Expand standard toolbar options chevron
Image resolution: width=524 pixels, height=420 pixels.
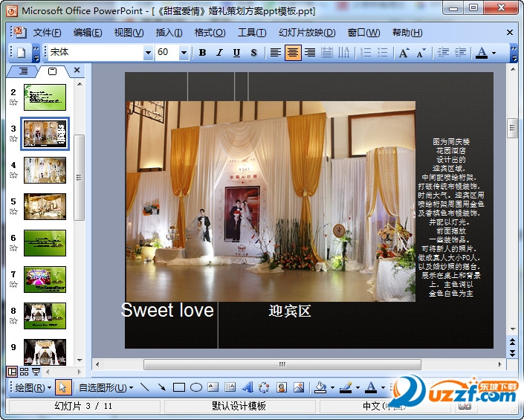pos(36,53)
